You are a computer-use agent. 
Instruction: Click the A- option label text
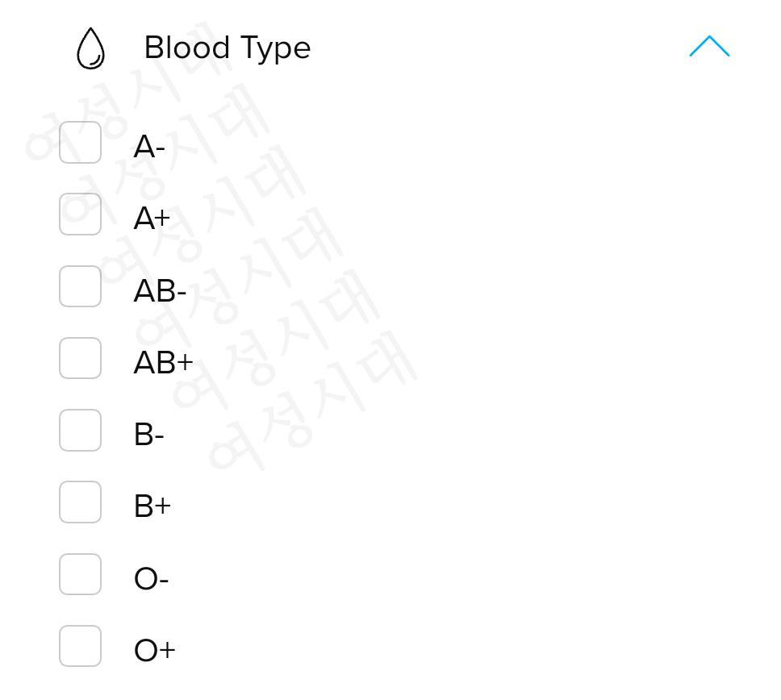(148, 148)
